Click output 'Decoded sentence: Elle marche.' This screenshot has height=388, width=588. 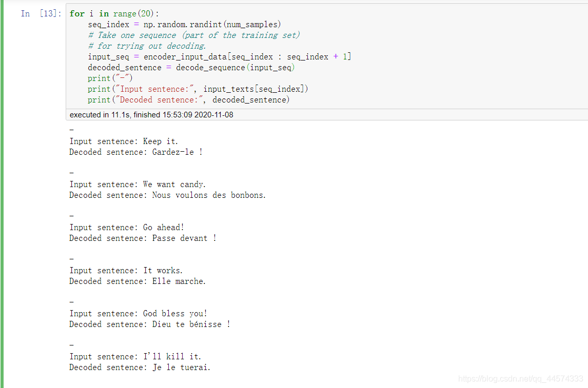[137, 281]
